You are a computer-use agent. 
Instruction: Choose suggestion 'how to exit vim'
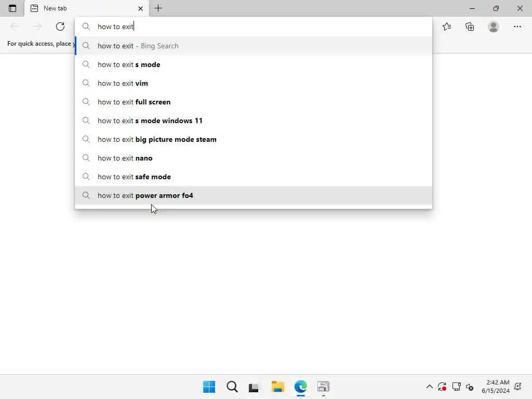pos(254,83)
